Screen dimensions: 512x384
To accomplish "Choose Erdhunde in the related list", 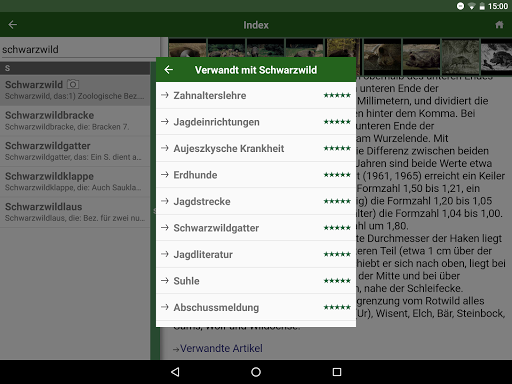I will 256,175.
